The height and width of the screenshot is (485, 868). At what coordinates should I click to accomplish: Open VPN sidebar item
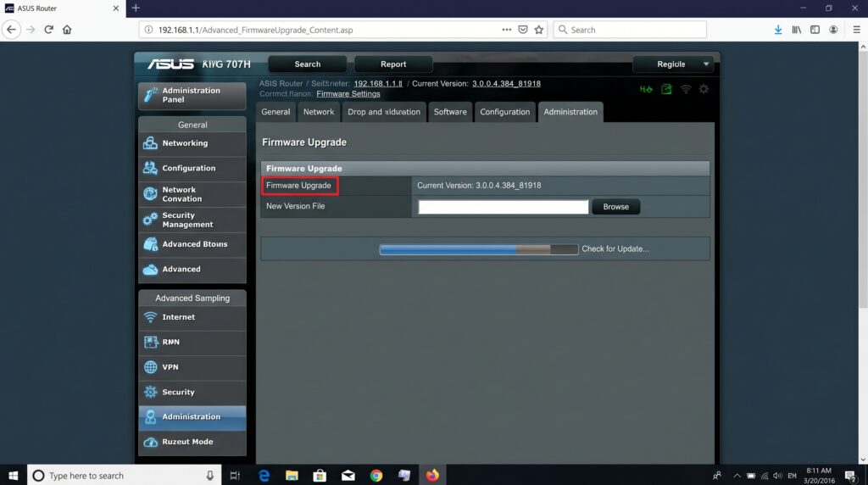point(192,367)
